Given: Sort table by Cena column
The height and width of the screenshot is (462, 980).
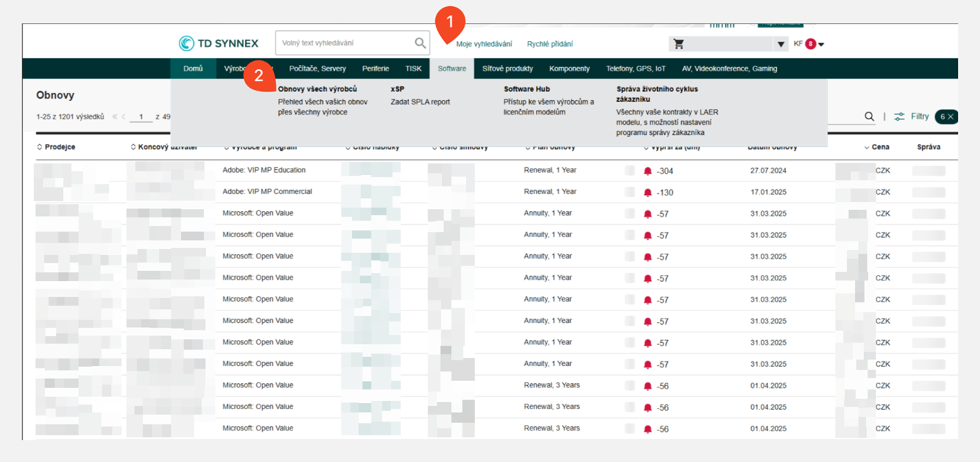Looking at the screenshot, I should pyautogui.click(x=877, y=147).
